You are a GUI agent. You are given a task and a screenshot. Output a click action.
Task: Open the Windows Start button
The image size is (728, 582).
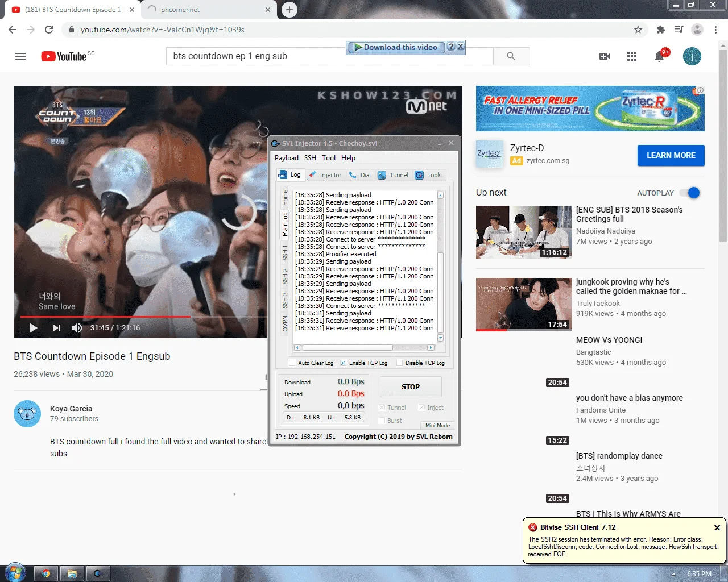pos(15,573)
